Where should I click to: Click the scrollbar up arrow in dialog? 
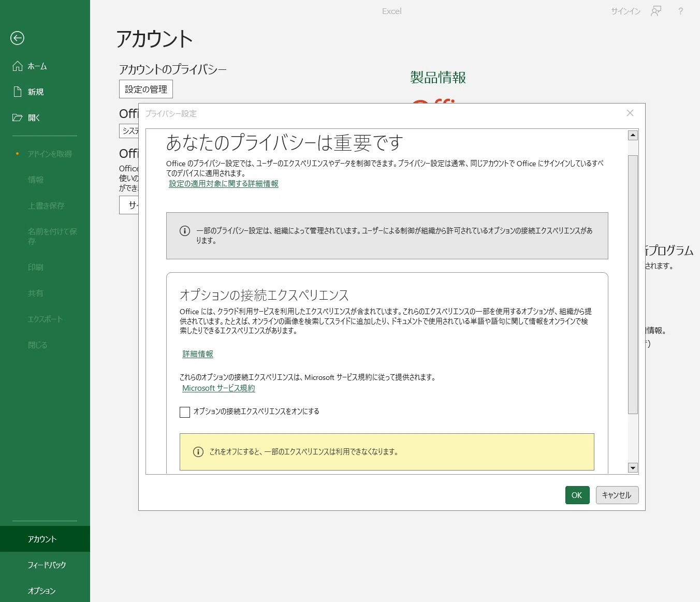(x=633, y=136)
